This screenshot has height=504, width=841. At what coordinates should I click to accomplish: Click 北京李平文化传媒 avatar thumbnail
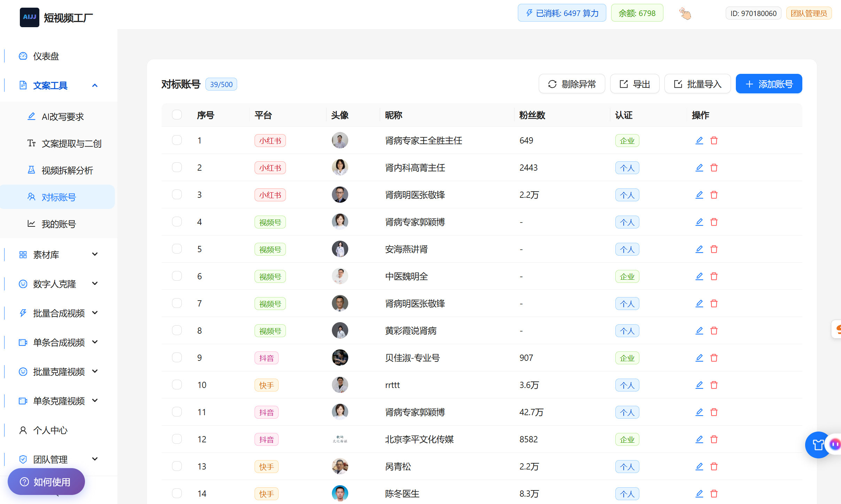[340, 439]
